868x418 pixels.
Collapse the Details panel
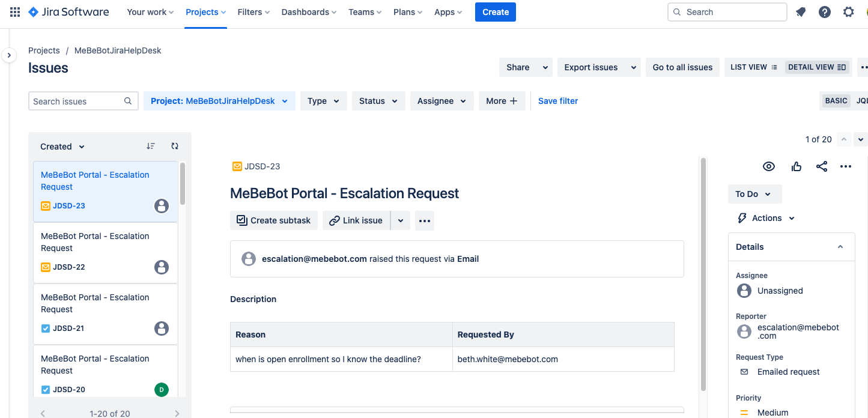point(840,247)
